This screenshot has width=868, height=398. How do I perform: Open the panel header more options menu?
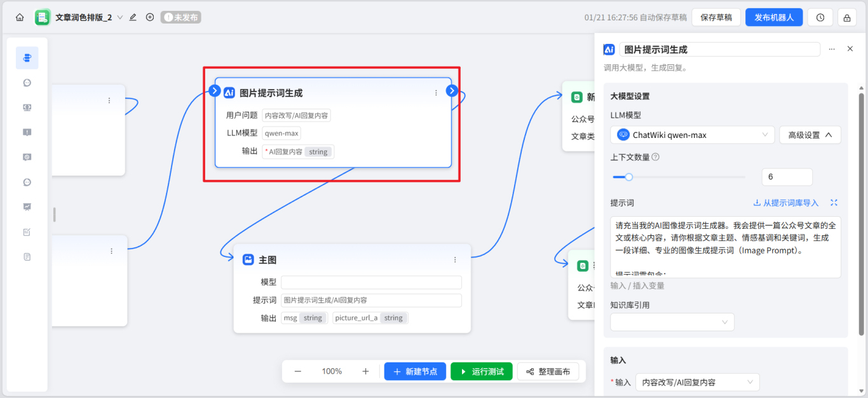pyautogui.click(x=831, y=49)
